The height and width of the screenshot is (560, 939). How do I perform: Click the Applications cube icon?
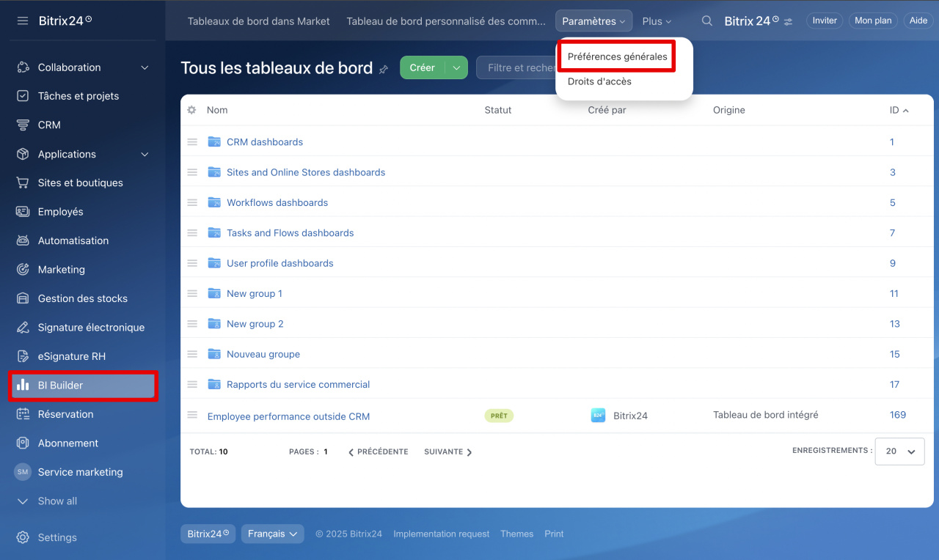click(23, 154)
